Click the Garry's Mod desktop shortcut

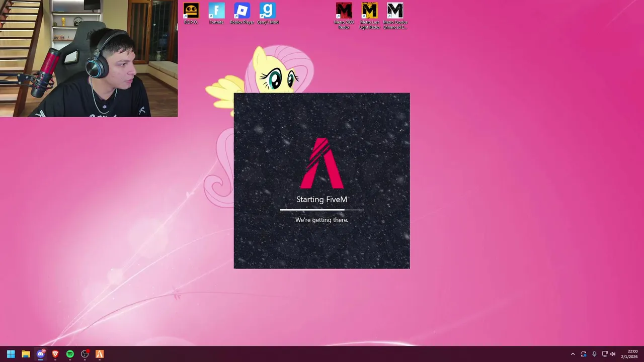pyautogui.click(x=267, y=14)
